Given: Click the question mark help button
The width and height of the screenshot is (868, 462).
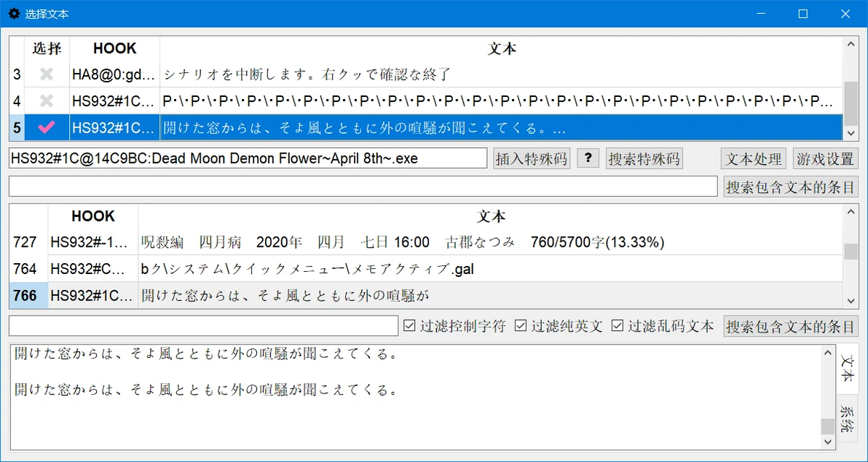Looking at the screenshot, I should [x=588, y=159].
